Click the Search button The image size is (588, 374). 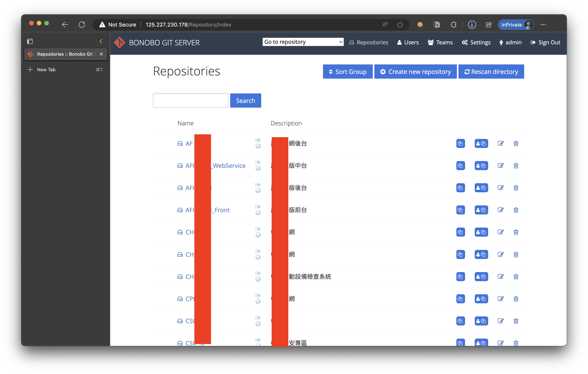(245, 100)
